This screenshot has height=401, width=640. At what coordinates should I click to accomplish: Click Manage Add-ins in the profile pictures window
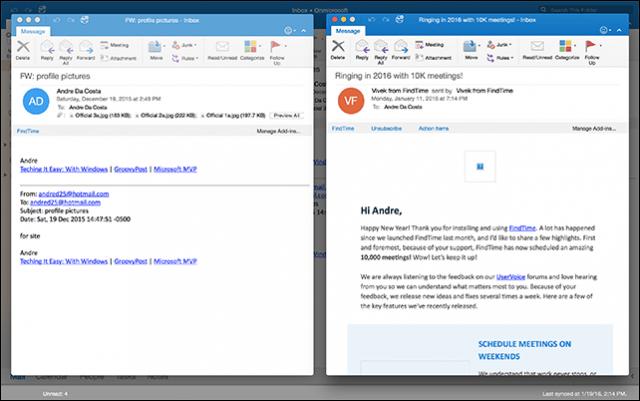point(278,131)
